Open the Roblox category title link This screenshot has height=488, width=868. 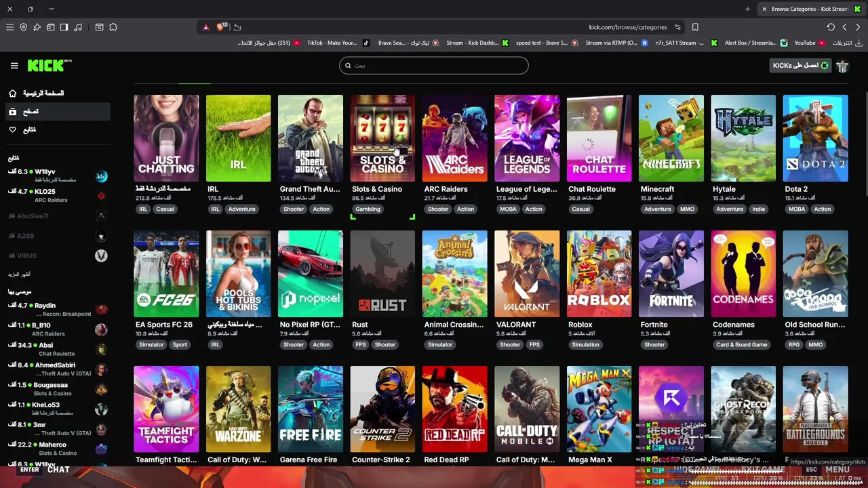[x=580, y=325]
